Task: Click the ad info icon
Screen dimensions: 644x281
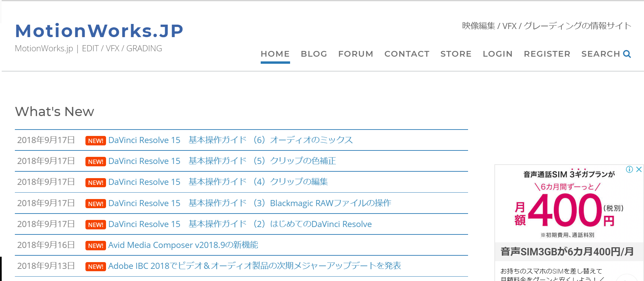Action: 629,169
